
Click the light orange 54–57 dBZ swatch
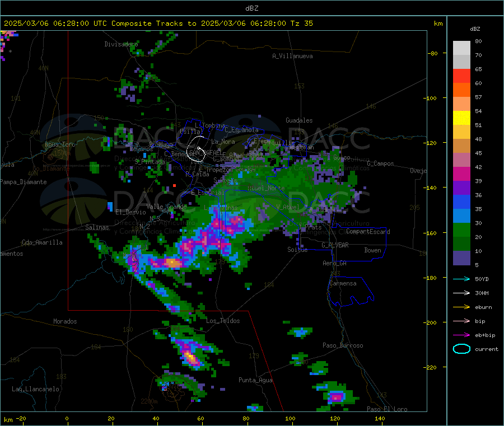click(x=461, y=104)
